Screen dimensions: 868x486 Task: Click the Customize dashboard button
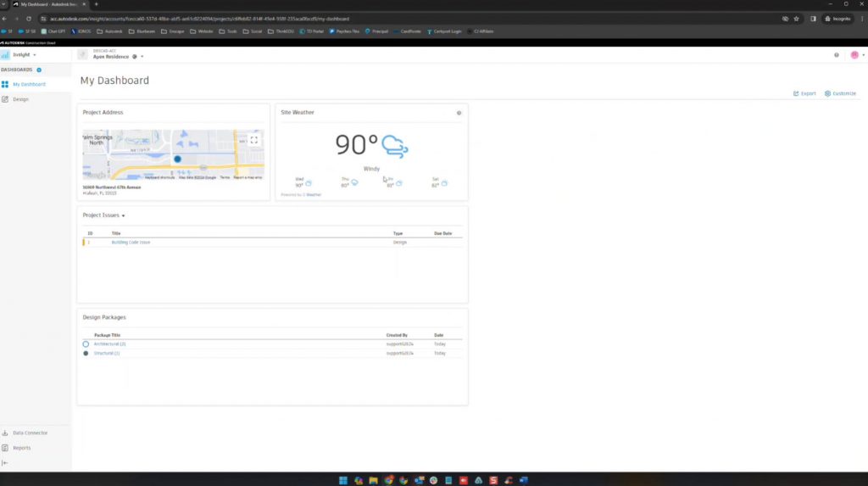(840, 93)
